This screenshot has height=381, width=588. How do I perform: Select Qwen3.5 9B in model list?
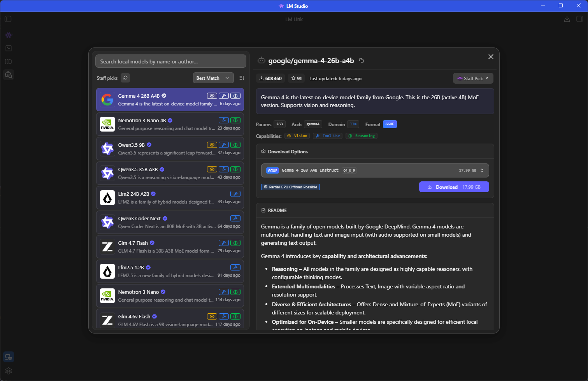coord(170,149)
